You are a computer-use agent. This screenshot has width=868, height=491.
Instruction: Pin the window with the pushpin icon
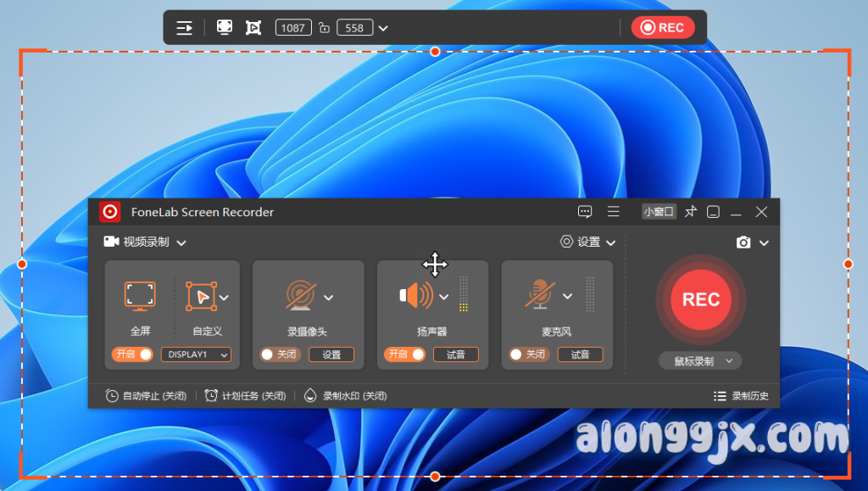691,212
